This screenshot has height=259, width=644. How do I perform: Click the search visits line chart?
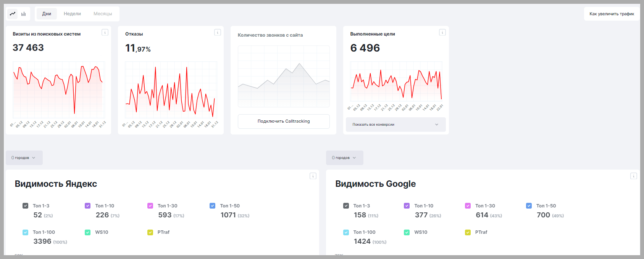(x=58, y=90)
